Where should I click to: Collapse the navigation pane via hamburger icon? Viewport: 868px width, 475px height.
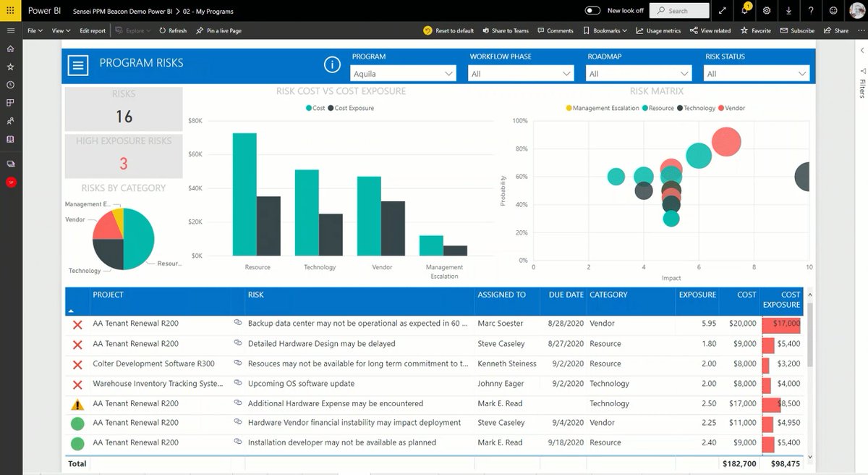pos(10,30)
